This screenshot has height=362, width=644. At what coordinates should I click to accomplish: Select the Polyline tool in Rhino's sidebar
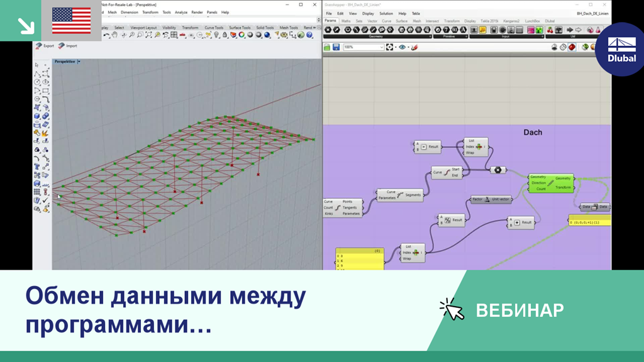click(x=37, y=74)
